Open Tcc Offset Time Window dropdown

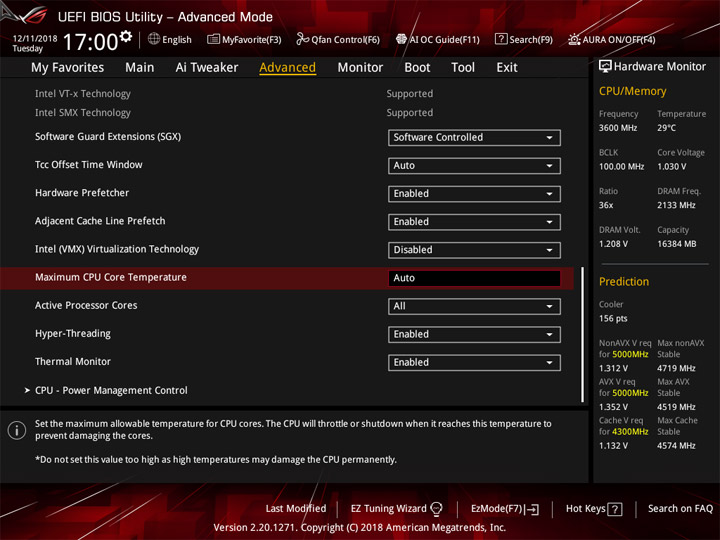click(474, 166)
